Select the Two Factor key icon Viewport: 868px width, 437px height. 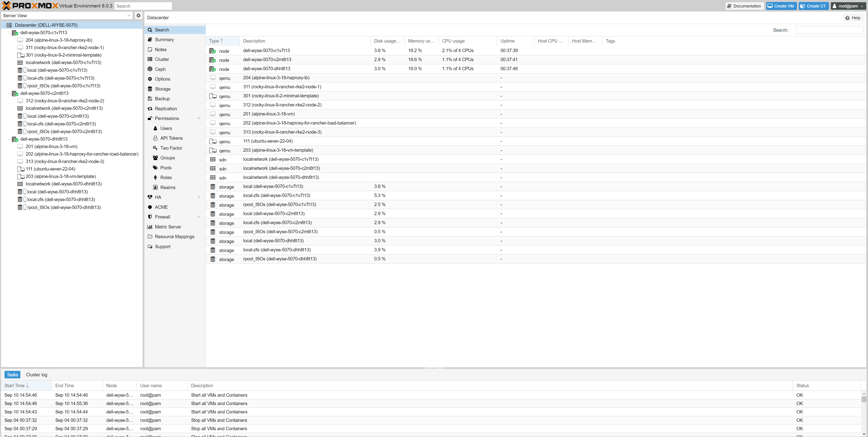[x=155, y=148]
